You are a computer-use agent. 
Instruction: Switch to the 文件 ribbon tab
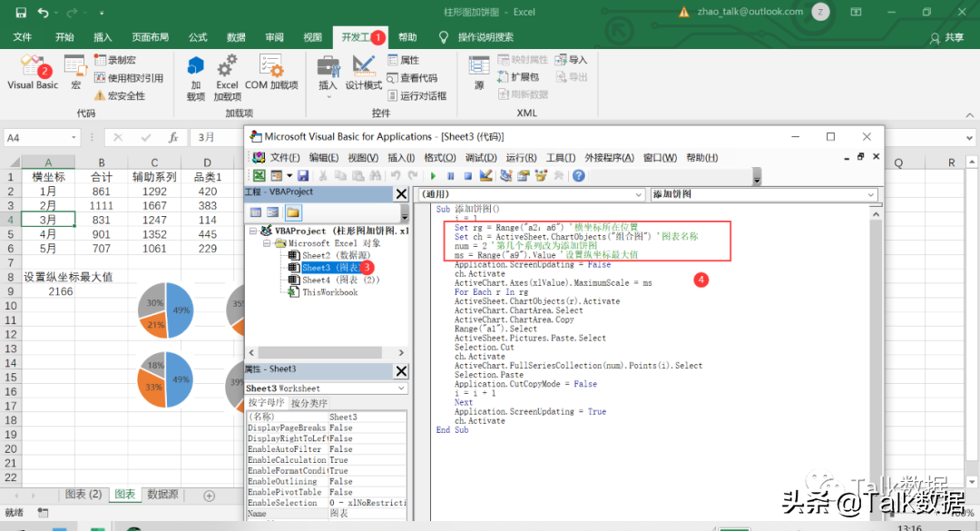coord(23,37)
